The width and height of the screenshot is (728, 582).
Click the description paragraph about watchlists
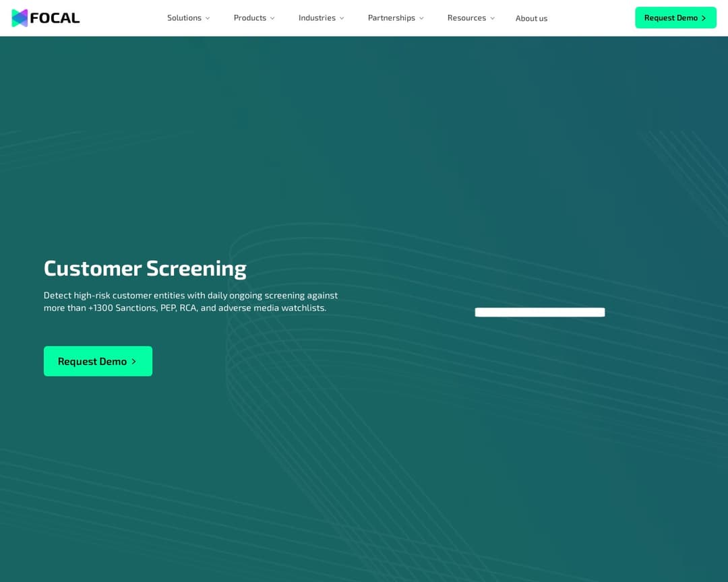click(x=191, y=301)
